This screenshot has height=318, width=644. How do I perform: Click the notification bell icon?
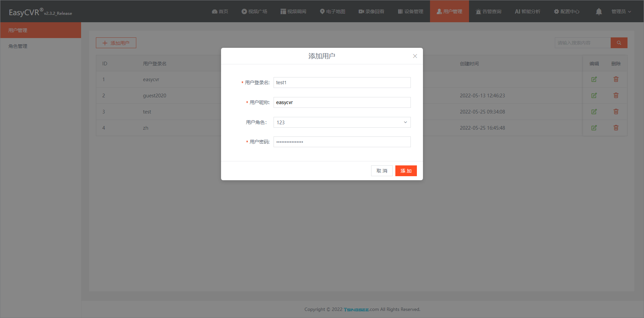[599, 12]
